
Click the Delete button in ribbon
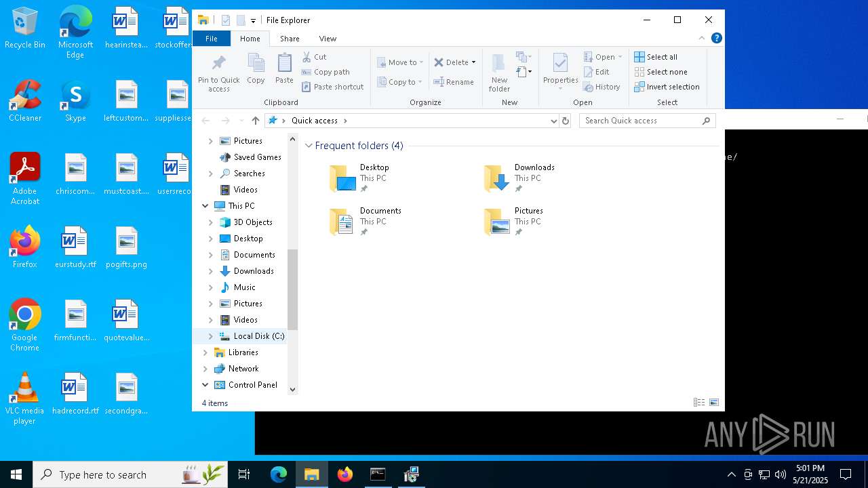451,62
